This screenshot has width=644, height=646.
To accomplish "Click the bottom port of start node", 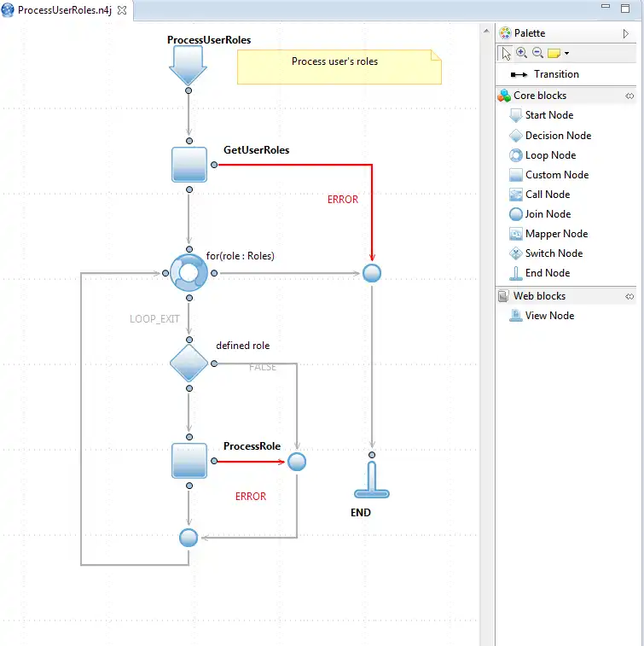I will tap(189, 90).
